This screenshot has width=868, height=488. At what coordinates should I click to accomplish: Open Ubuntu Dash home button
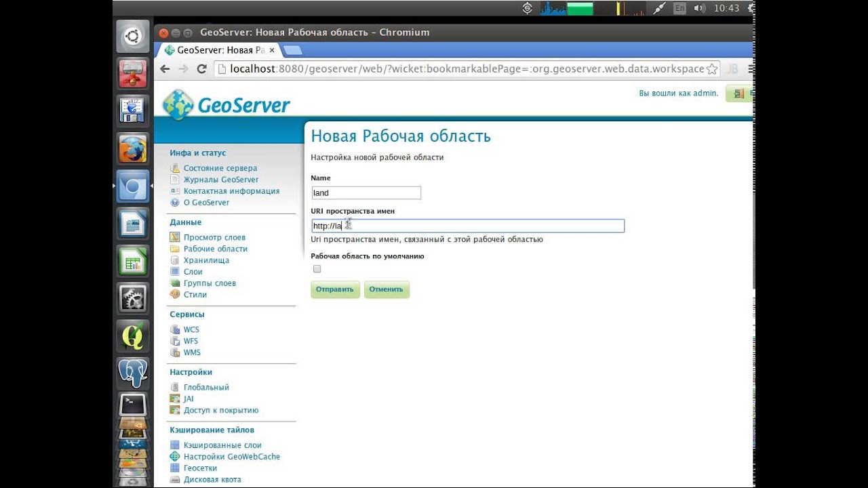pos(133,36)
